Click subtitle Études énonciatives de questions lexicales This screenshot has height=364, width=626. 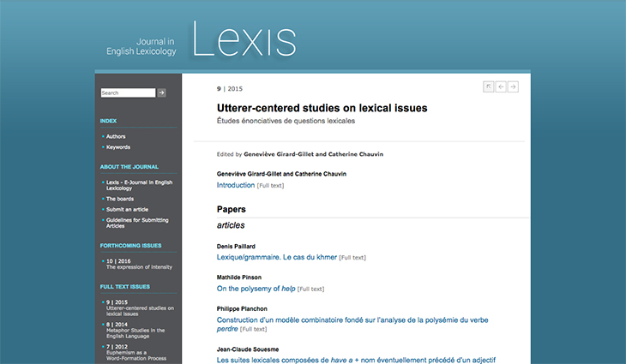(x=286, y=121)
